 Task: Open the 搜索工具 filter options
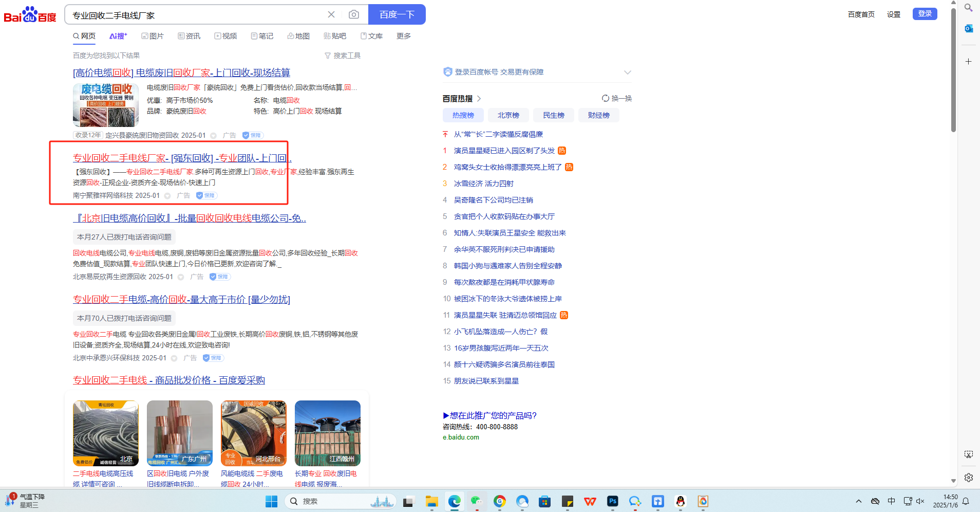(x=343, y=56)
